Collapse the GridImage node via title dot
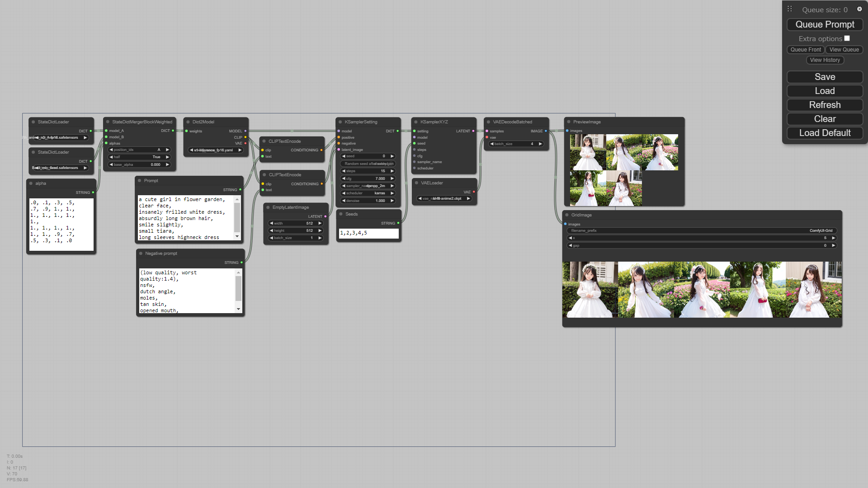This screenshot has width=868, height=488. coord(566,215)
